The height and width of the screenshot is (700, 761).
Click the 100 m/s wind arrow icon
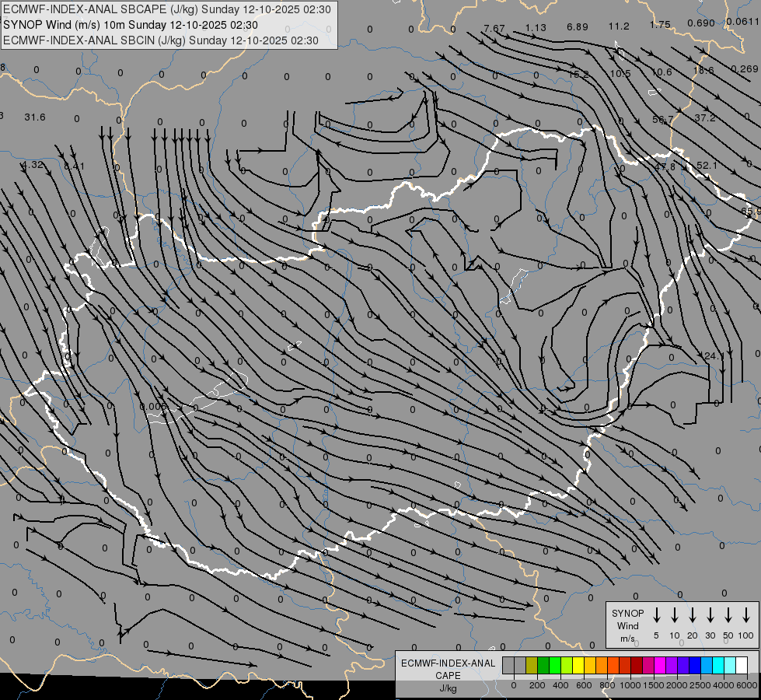[x=746, y=615]
